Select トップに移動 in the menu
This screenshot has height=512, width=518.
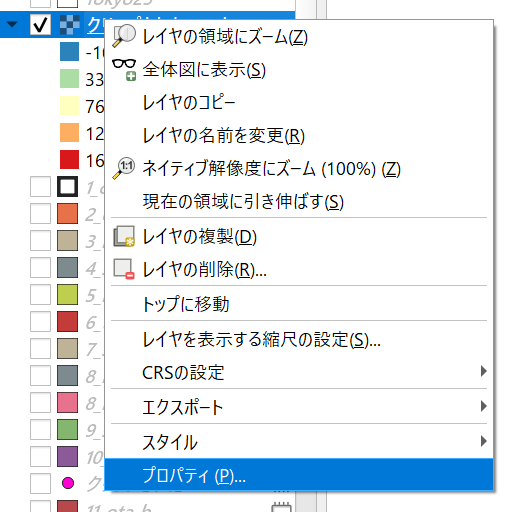tap(299, 303)
